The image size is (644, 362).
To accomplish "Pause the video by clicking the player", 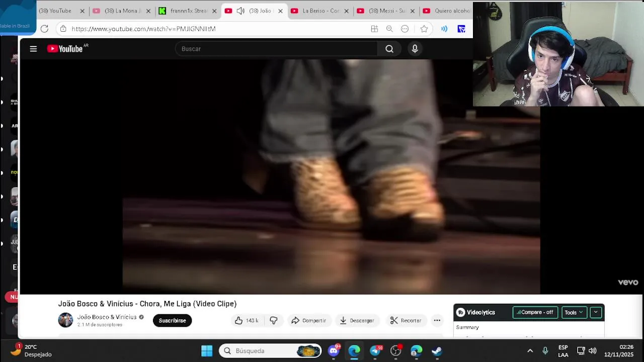I will [331, 176].
